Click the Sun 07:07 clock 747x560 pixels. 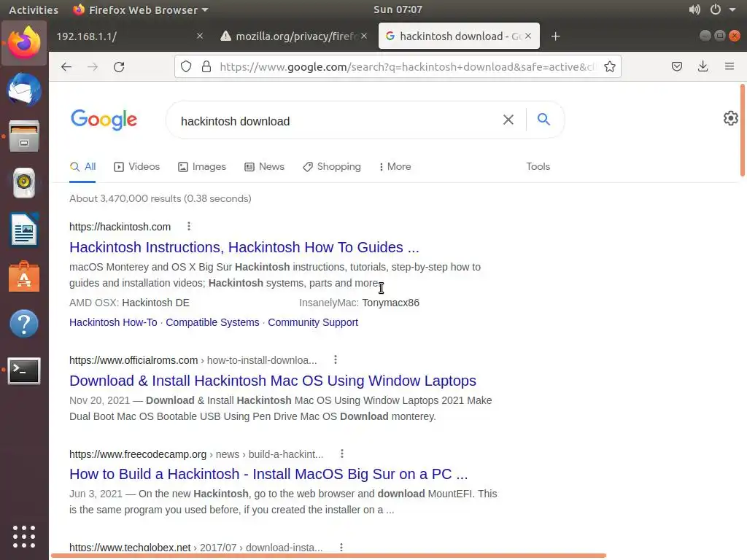[398, 9]
